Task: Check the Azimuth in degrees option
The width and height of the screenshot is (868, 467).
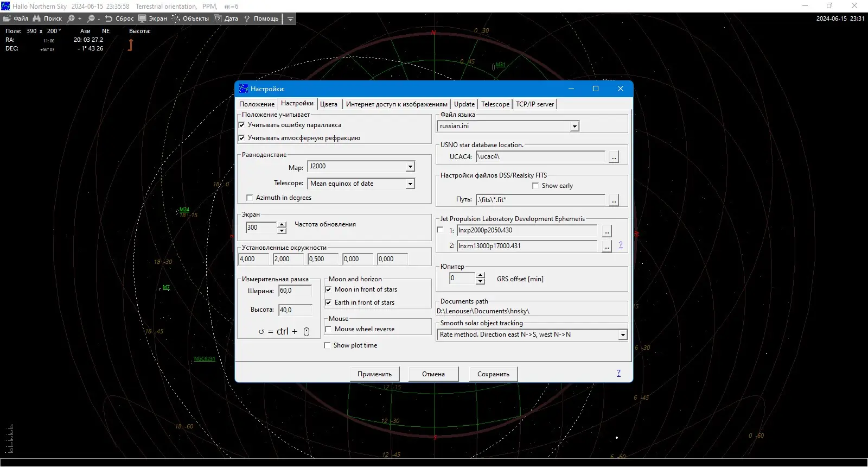Action: (x=250, y=198)
